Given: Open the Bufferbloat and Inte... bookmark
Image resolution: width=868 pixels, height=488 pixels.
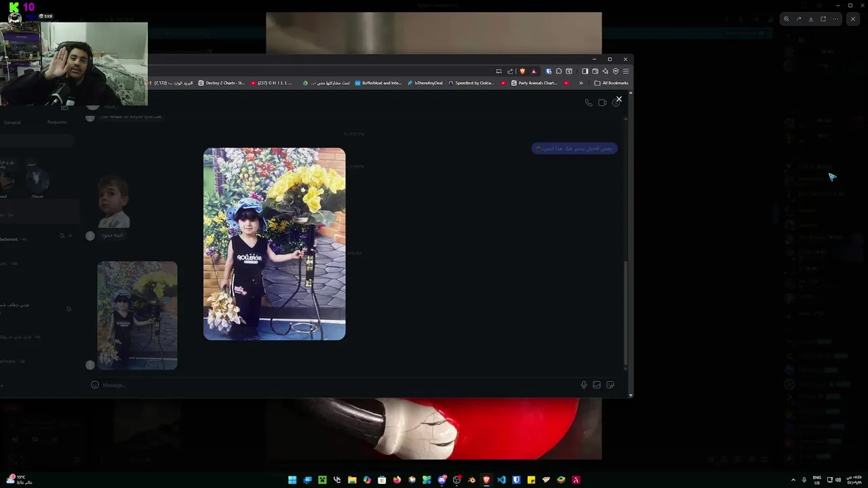Looking at the screenshot, I should pos(378,83).
